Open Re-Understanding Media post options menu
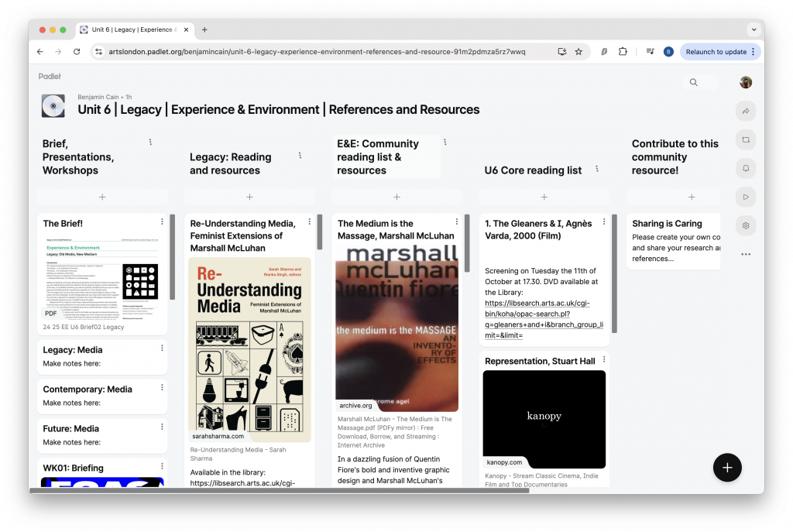Screen dimensions: 793x532 tap(310, 221)
